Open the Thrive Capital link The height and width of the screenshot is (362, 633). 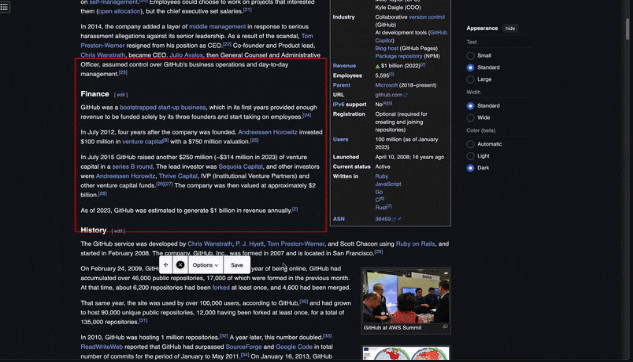click(178, 176)
